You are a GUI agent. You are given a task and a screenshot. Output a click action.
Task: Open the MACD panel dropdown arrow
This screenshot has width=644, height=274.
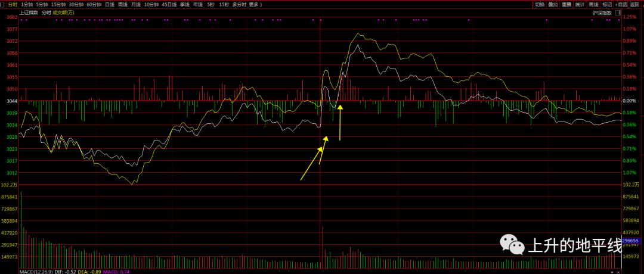tap(612, 271)
